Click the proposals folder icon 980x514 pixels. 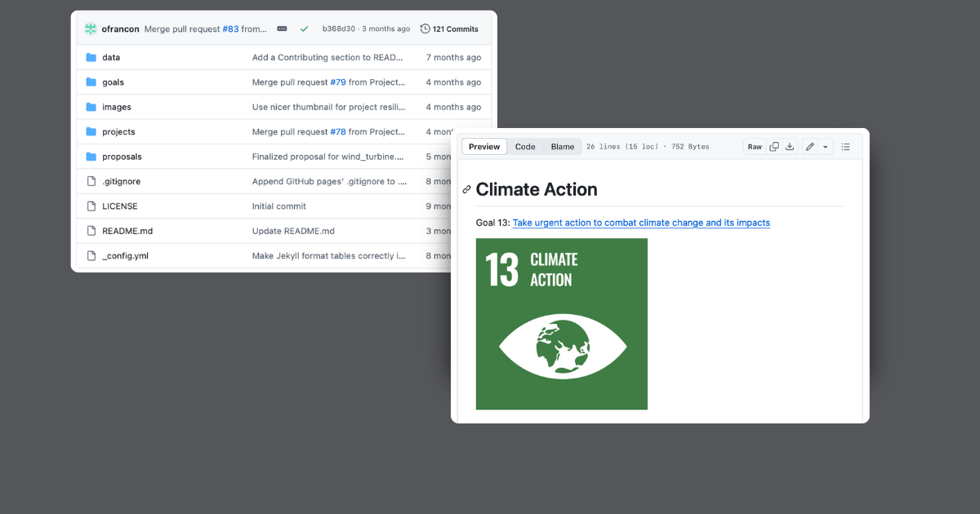click(x=91, y=157)
